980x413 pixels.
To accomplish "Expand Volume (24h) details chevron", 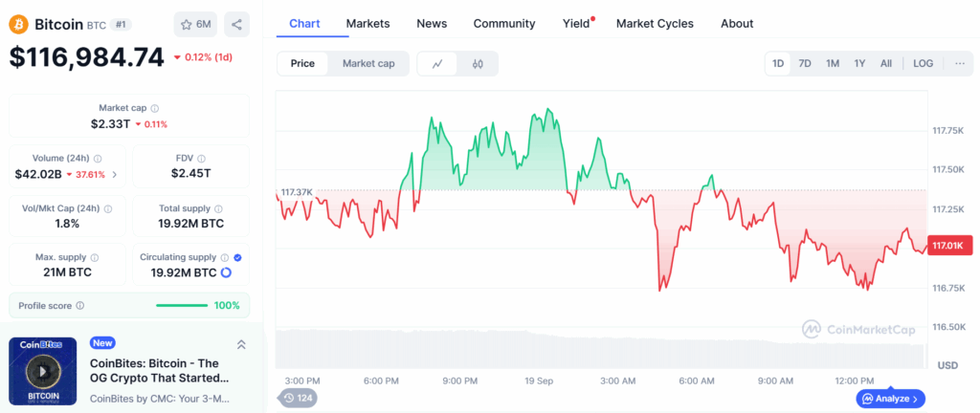I will point(115,175).
